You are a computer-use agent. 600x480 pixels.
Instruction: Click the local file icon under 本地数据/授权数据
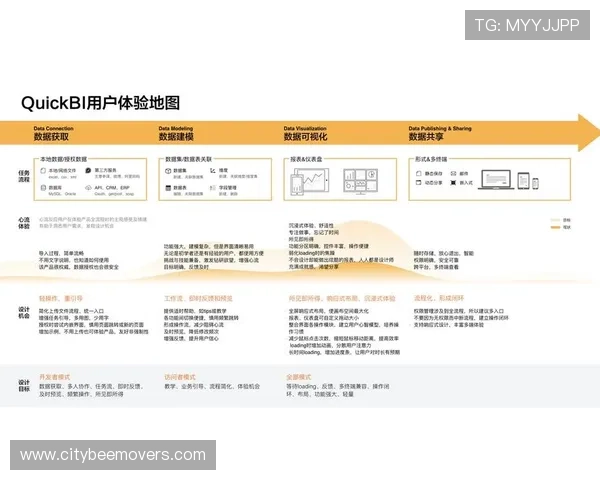tap(43, 171)
